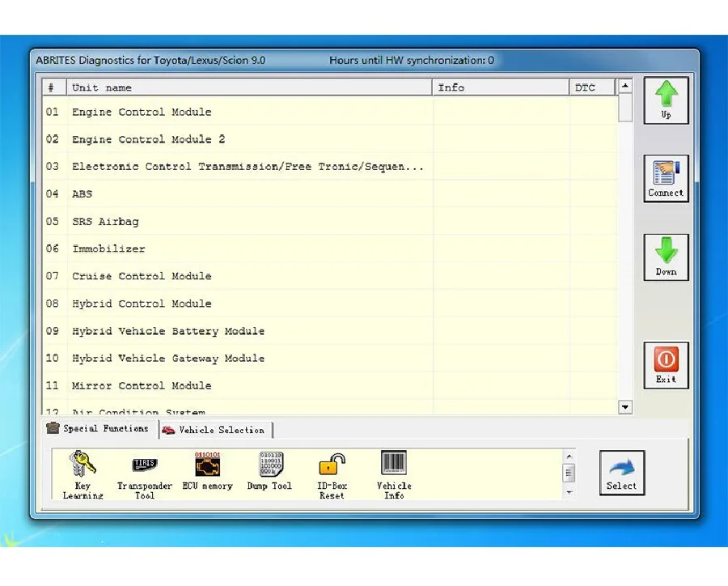Click the Connect button
Image resolution: width=728 pixels, height=586 pixels.
(x=666, y=178)
